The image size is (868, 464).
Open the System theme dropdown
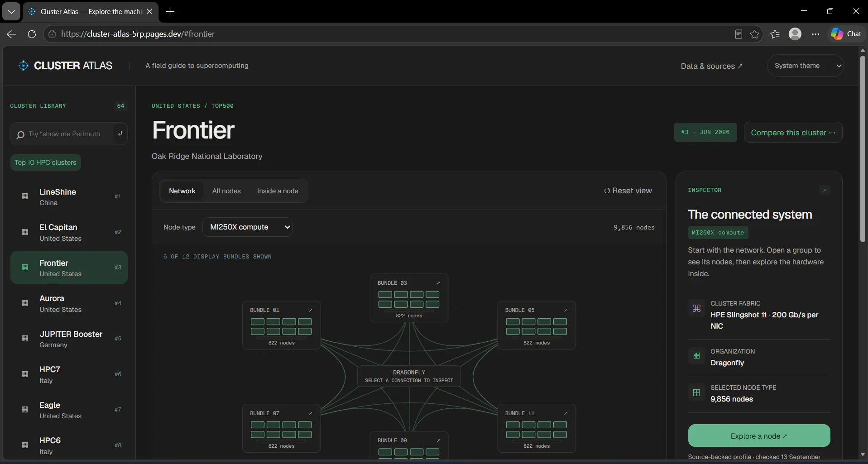coord(805,66)
